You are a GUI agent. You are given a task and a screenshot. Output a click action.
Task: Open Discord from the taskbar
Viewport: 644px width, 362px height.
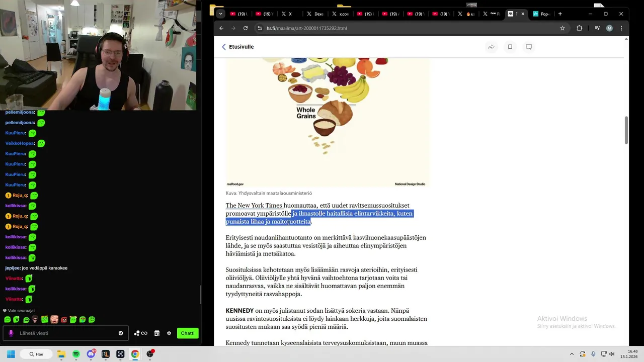pos(91,354)
